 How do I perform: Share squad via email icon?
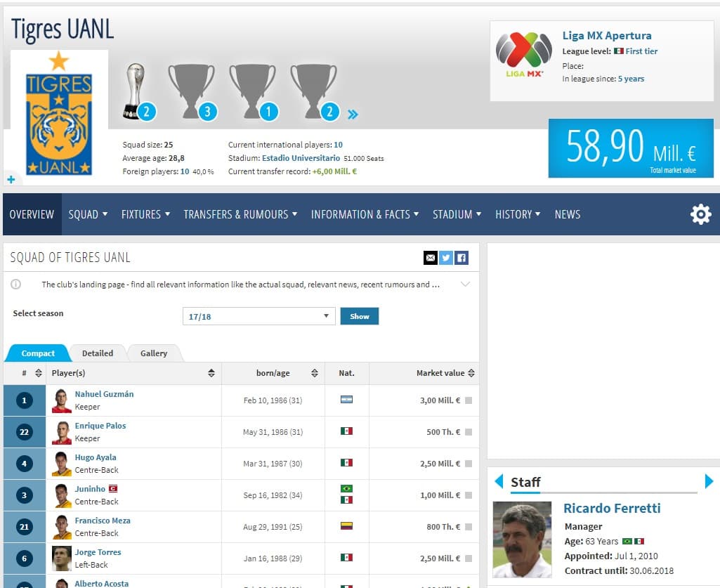(430, 258)
